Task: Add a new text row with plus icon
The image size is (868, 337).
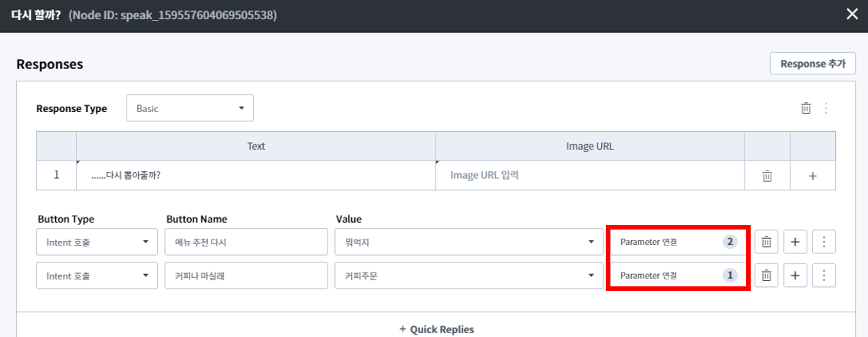Action: tap(813, 176)
